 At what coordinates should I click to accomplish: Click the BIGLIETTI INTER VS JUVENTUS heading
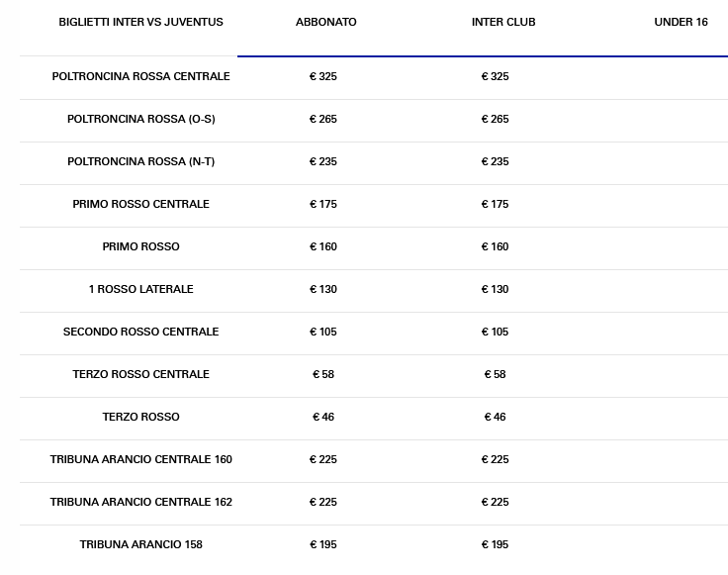pos(140,22)
